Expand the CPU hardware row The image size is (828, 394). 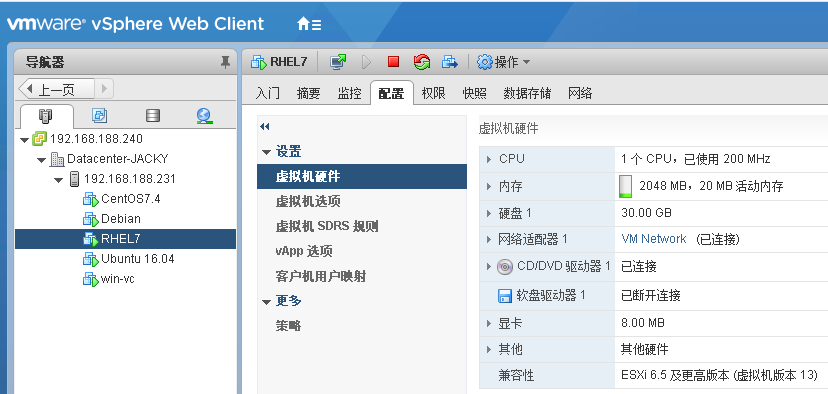(x=489, y=159)
